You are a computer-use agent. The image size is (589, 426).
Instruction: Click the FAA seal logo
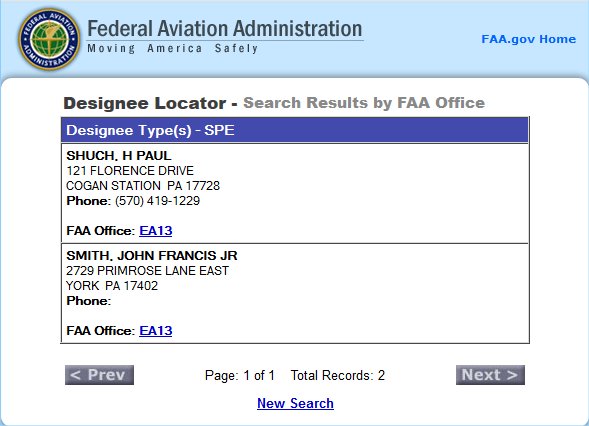49,39
